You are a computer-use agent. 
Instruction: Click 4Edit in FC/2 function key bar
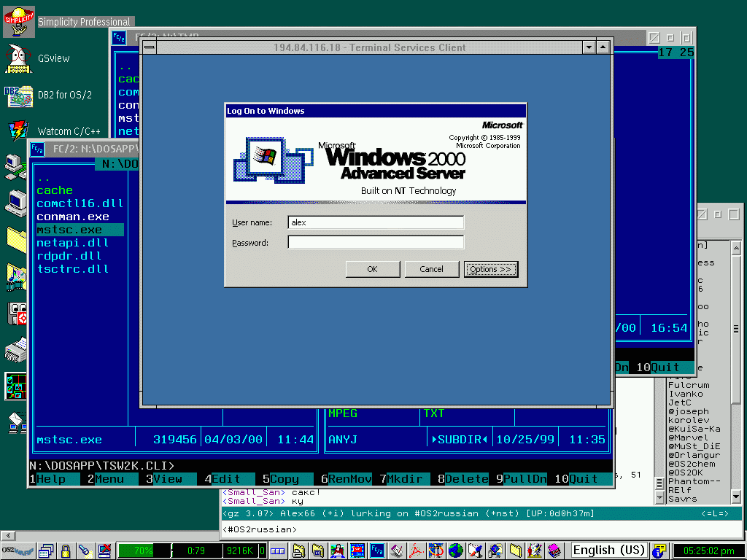[229, 479]
